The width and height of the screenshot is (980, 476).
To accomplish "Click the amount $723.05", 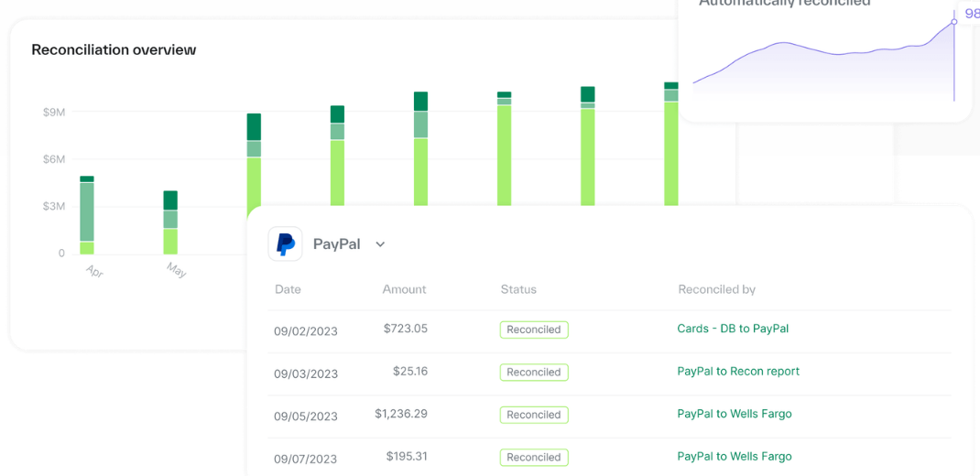I will pyautogui.click(x=406, y=328).
